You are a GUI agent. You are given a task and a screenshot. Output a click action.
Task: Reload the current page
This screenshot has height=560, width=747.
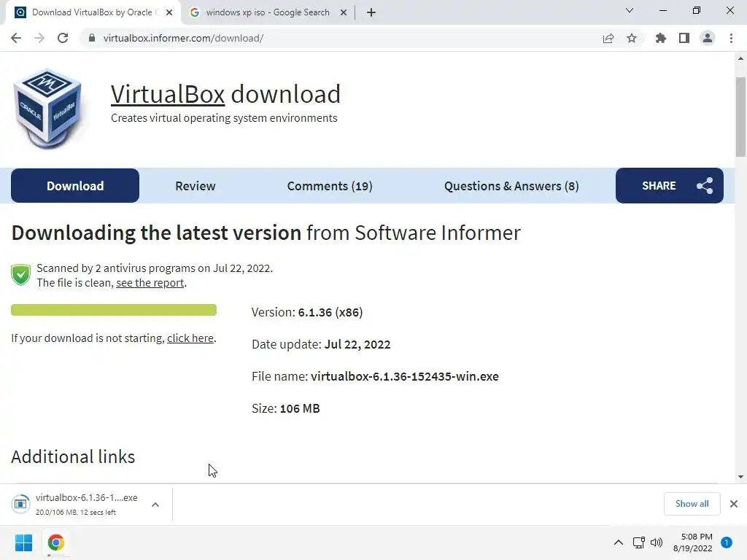point(63,38)
